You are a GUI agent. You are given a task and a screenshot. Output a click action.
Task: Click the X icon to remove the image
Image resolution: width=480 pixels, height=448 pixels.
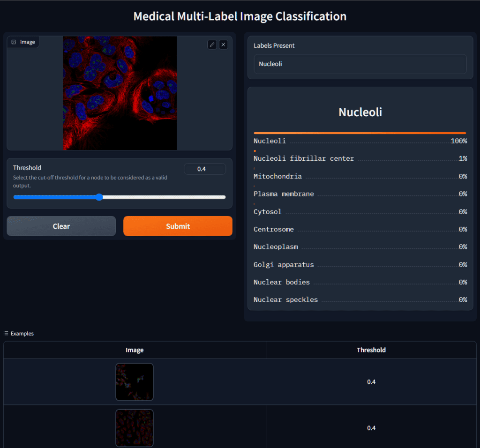224,44
